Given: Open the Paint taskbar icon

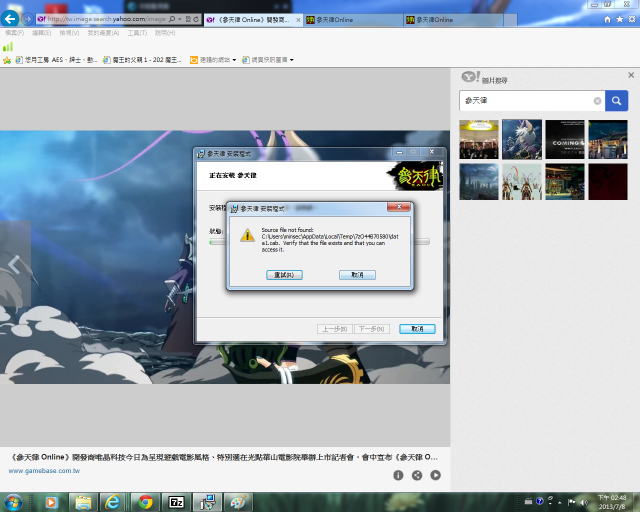Looking at the screenshot, I should [x=238, y=502].
